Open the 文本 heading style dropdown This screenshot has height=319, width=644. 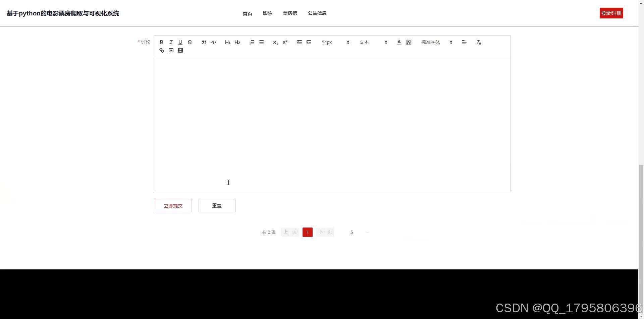[373, 42]
